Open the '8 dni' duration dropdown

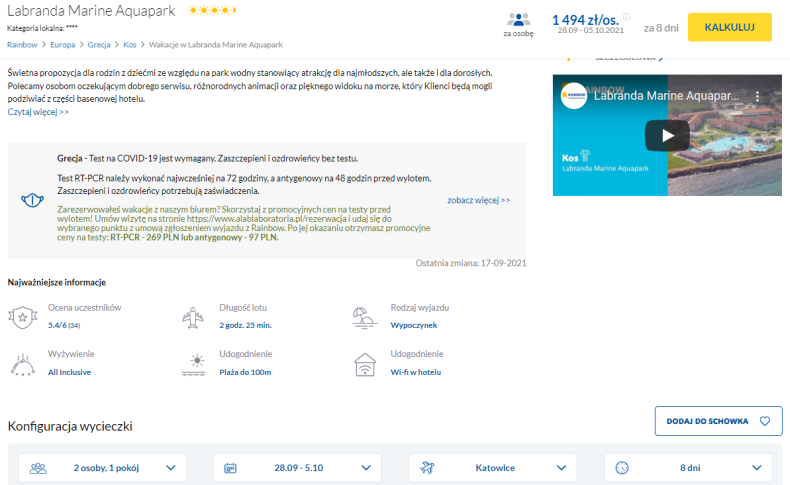[x=688, y=468]
